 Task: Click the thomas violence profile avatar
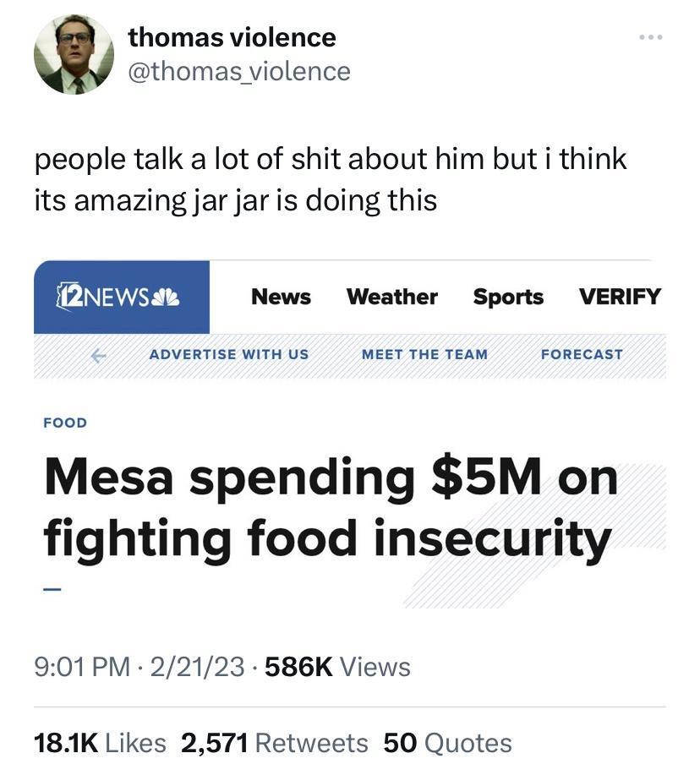[x=74, y=54]
